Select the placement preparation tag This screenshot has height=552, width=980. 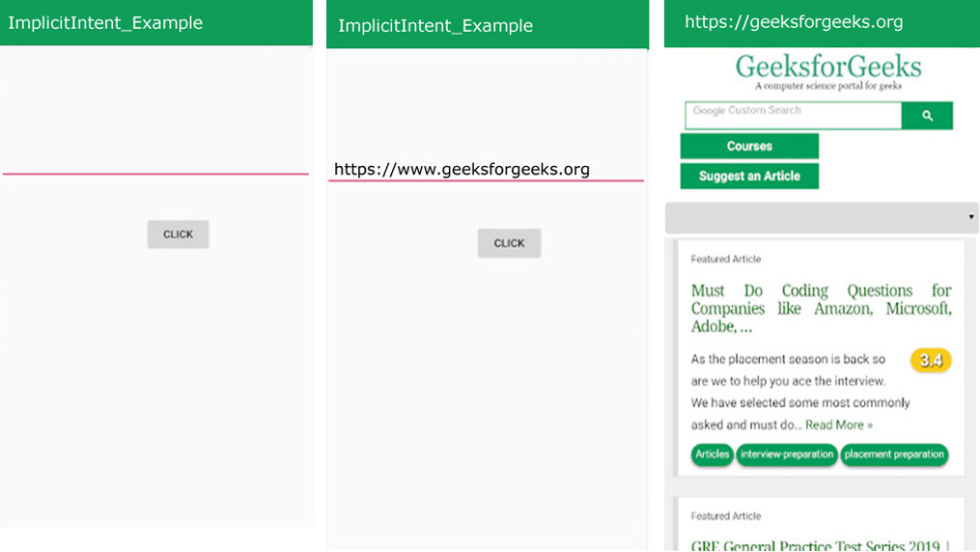click(894, 455)
